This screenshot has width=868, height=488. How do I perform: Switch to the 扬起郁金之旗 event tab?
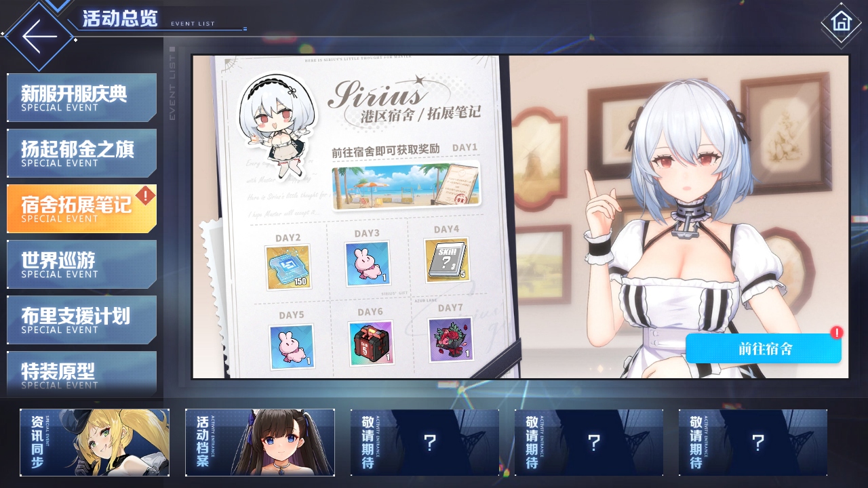(81, 153)
